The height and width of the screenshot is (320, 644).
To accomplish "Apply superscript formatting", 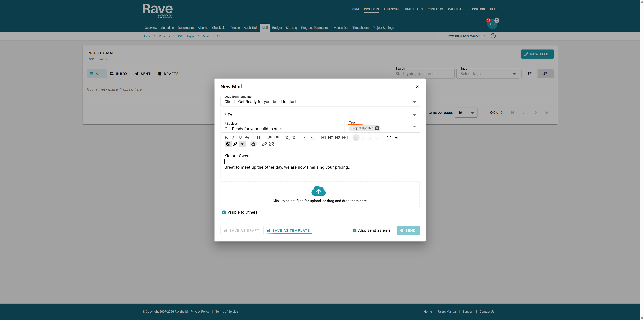I will tap(294, 137).
